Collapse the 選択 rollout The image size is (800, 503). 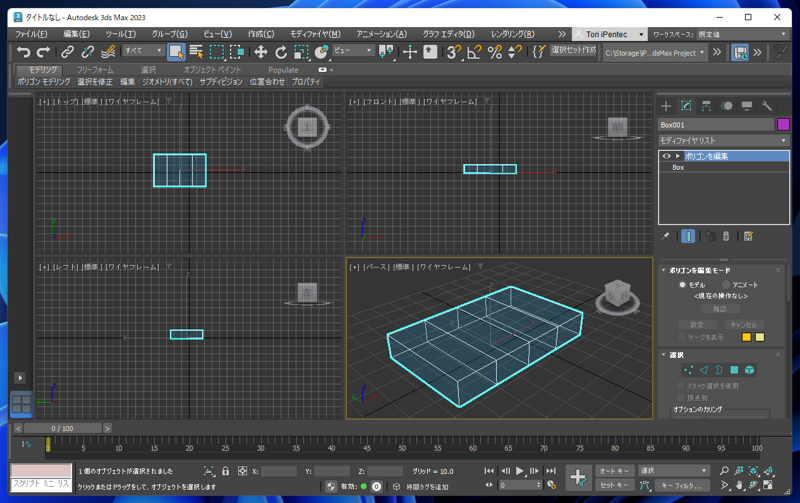tap(676, 355)
